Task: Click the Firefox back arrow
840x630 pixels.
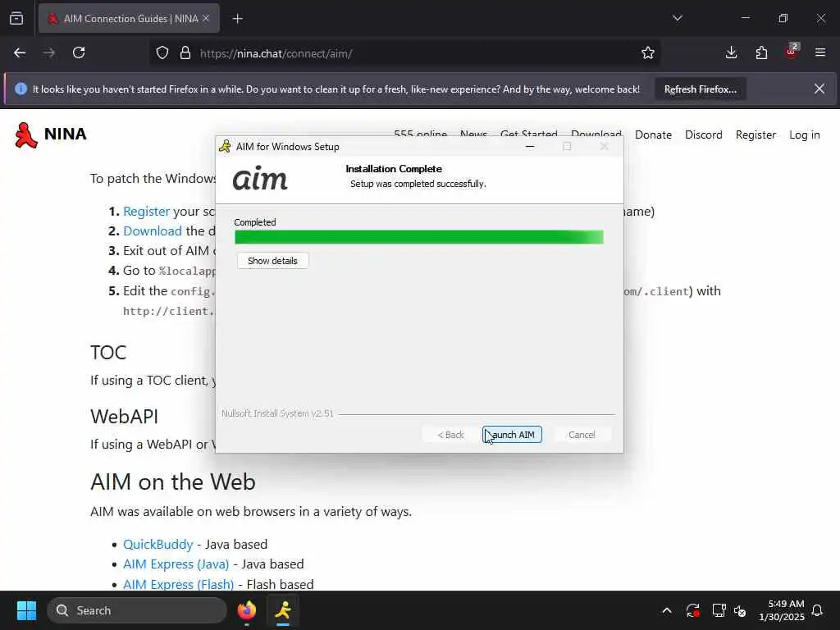Action: click(x=20, y=53)
